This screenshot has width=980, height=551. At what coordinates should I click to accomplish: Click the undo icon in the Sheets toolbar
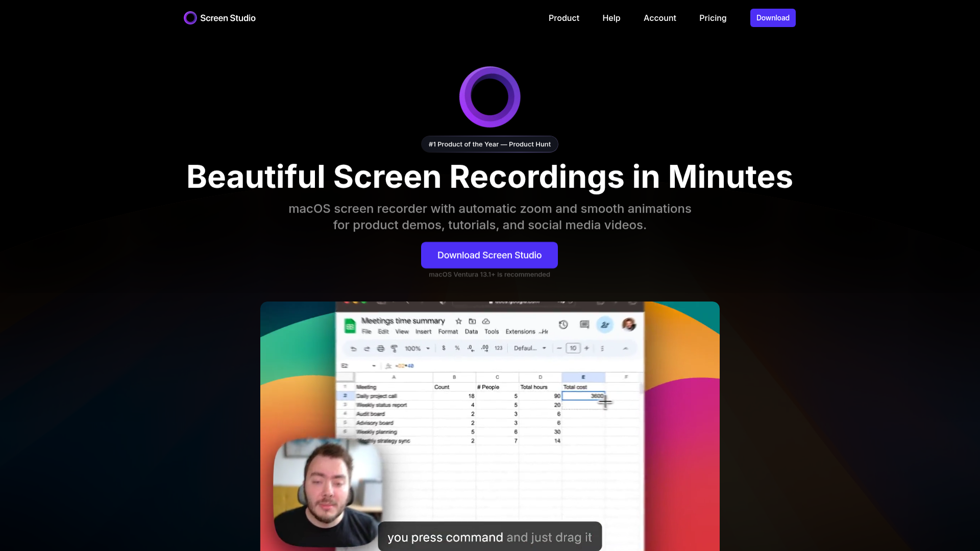point(353,348)
